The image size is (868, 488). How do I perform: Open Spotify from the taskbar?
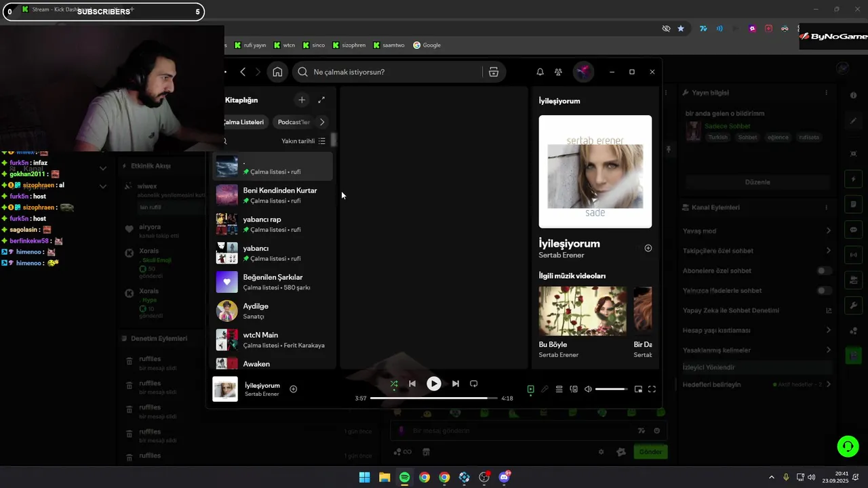pos(404,477)
